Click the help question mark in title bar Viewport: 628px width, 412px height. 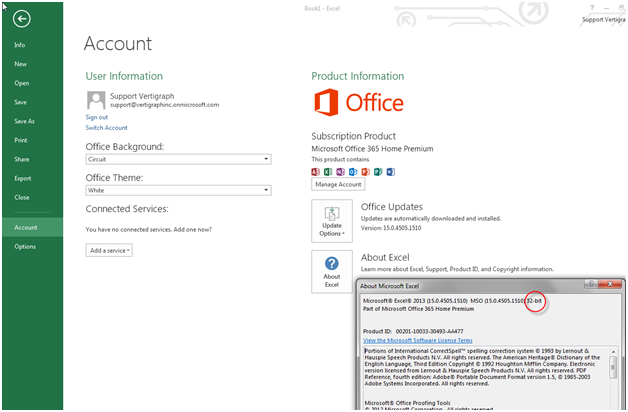tap(592, 8)
